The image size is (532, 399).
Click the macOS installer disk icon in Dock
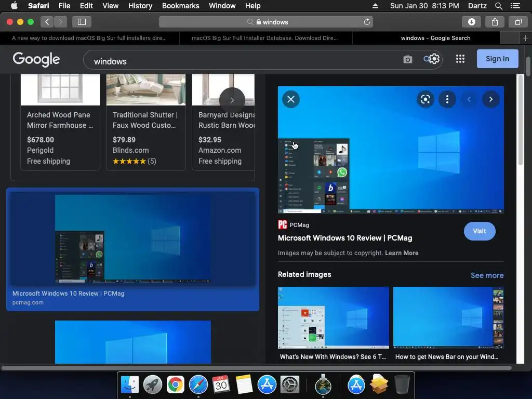tap(323, 384)
